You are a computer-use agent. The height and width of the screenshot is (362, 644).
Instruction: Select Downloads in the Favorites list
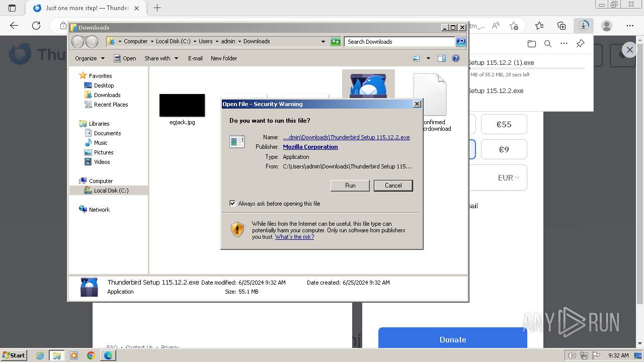point(107,95)
